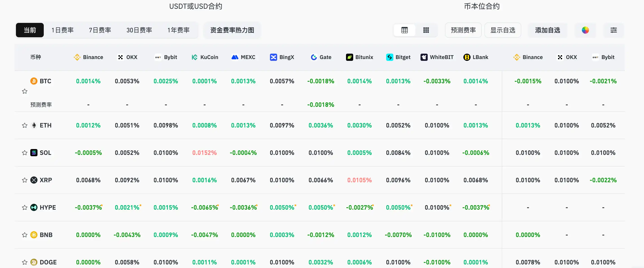
Task: Click the OKX exchange logo
Action: click(120, 57)
